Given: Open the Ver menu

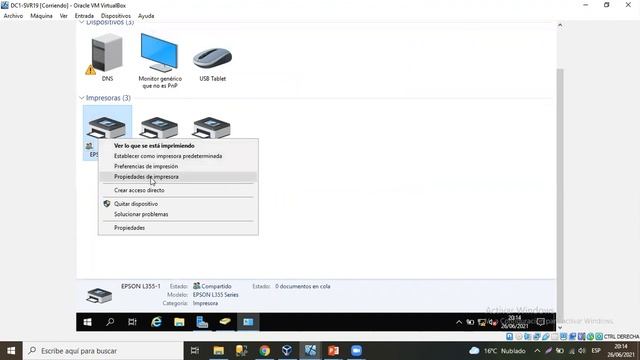Looking at the screenshot, I should click(x=64, y=16).
